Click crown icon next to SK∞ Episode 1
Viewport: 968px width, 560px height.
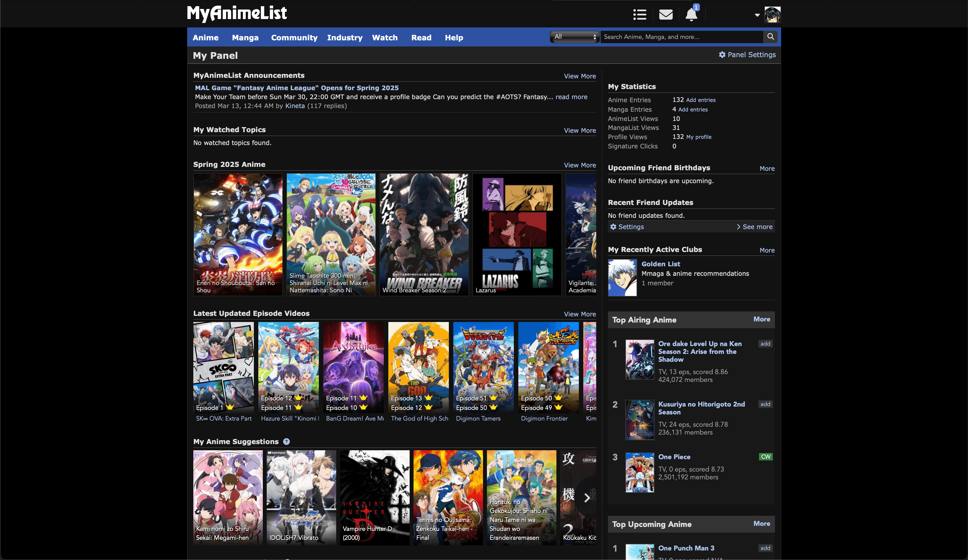click(230, 407)
